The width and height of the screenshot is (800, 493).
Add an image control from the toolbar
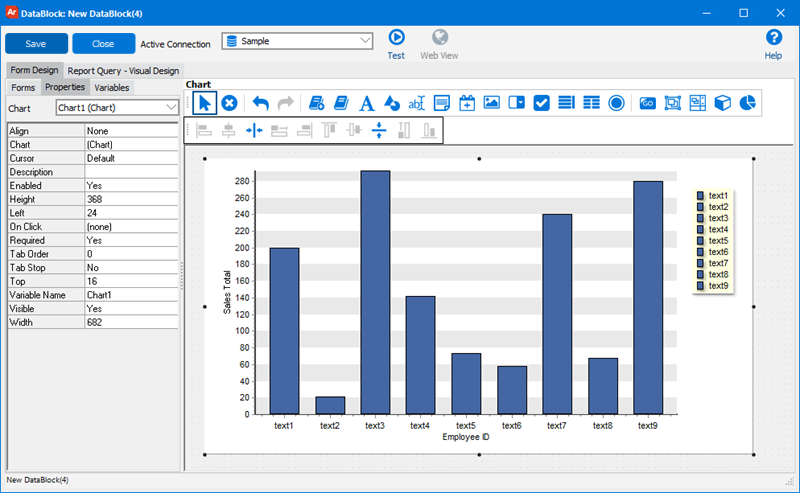(x=491, y=102)
